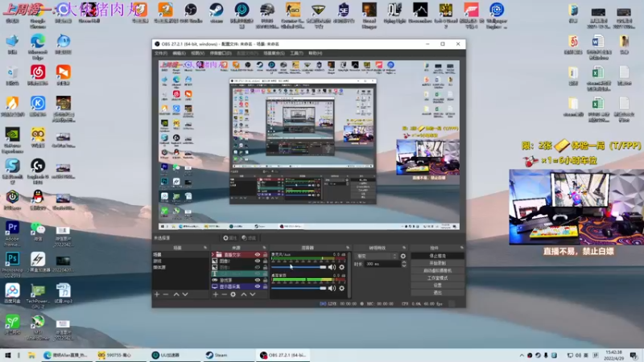This screenshot has height=362, width=644.
Task: Open desktop audio settings gear
Action: point(341,288)
